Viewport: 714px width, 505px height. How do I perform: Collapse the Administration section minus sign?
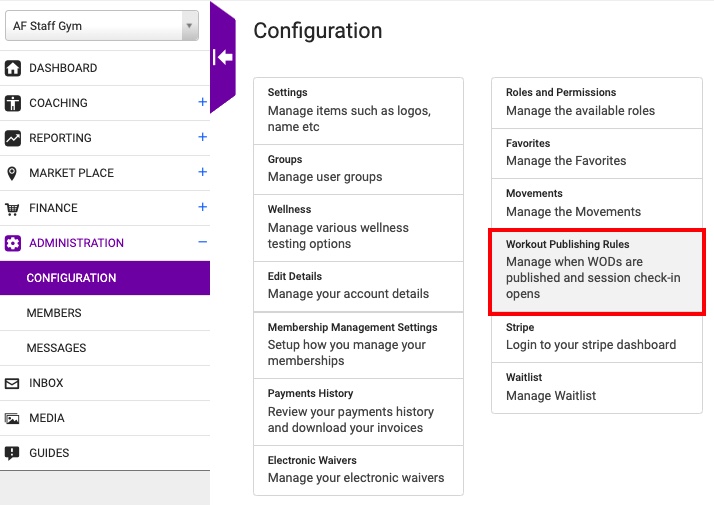pos(203,242)
